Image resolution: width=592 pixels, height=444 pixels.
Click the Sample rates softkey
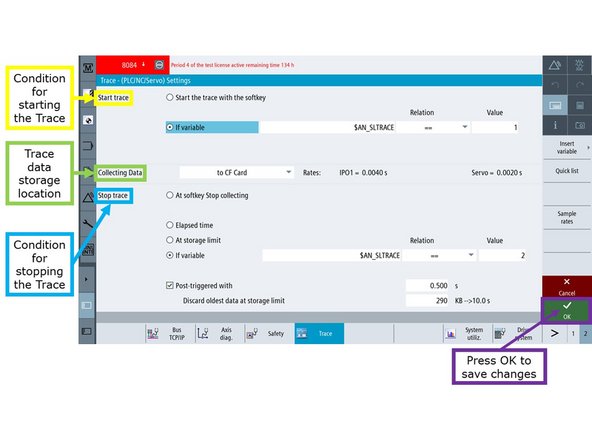coord(567,217)
